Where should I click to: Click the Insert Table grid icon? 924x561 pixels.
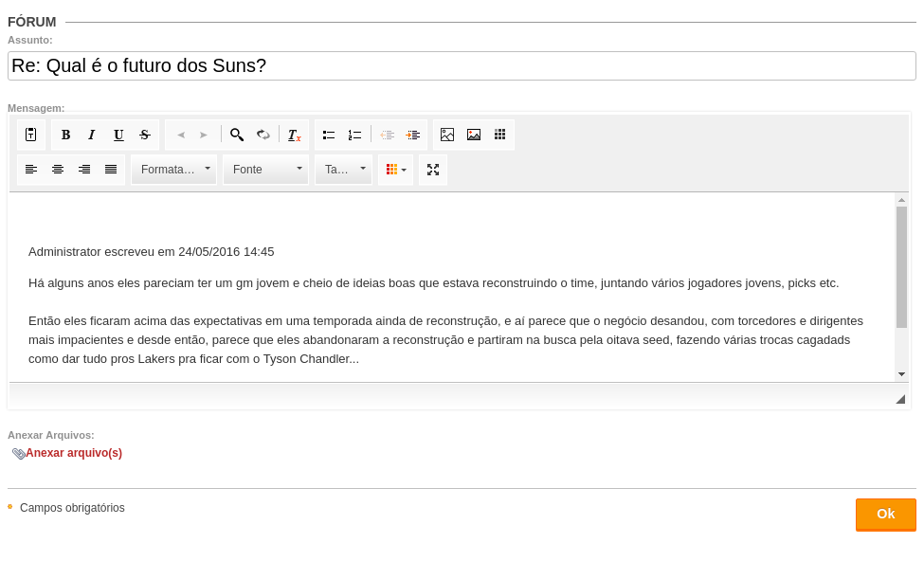click(499, 135)
